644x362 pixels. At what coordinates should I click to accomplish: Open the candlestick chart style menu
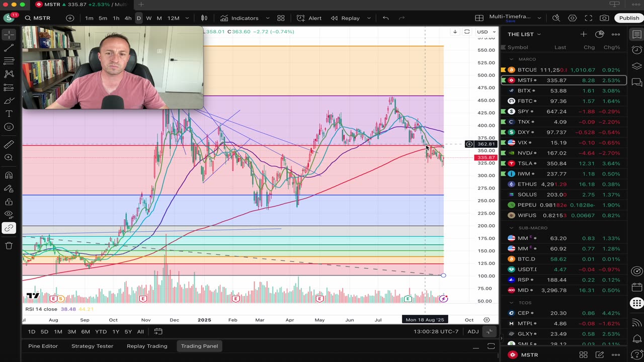point(204,18)
